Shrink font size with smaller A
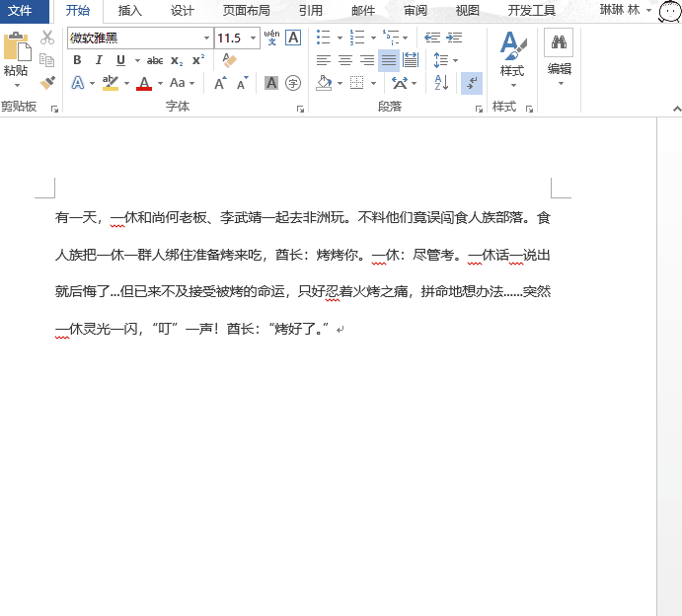The image size is (682, 616). pos(242,83)
